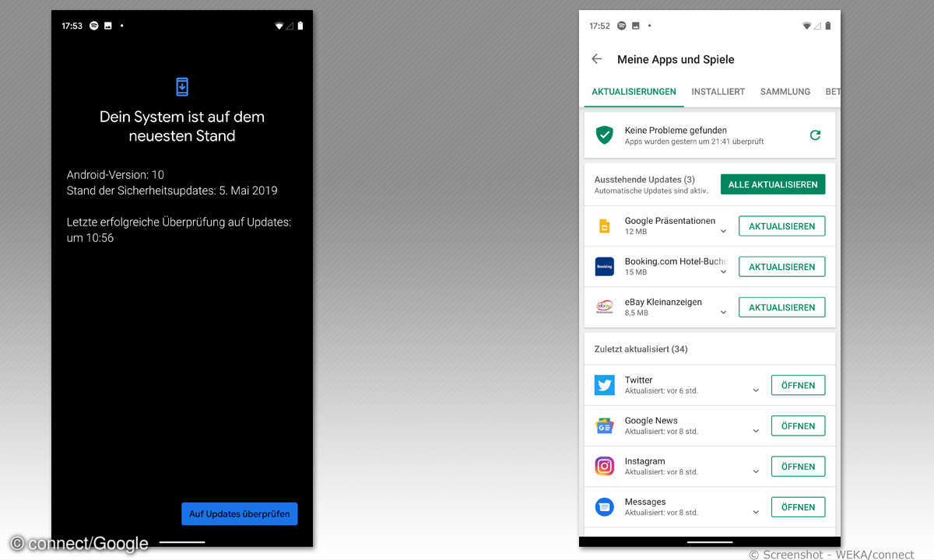Tap the Wi-Fi status icon on the left phone
Screen dimensions: 934x560
pos(279,26)
